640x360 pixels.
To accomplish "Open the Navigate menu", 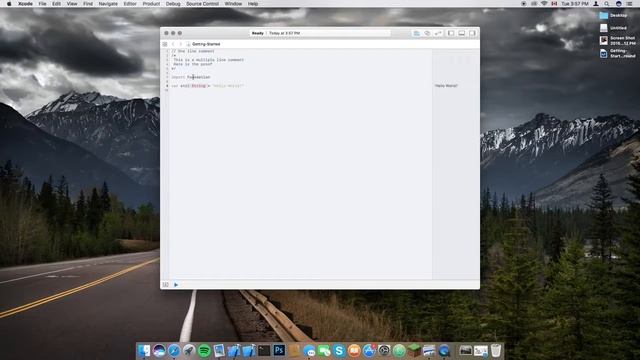I will (108, 4).
